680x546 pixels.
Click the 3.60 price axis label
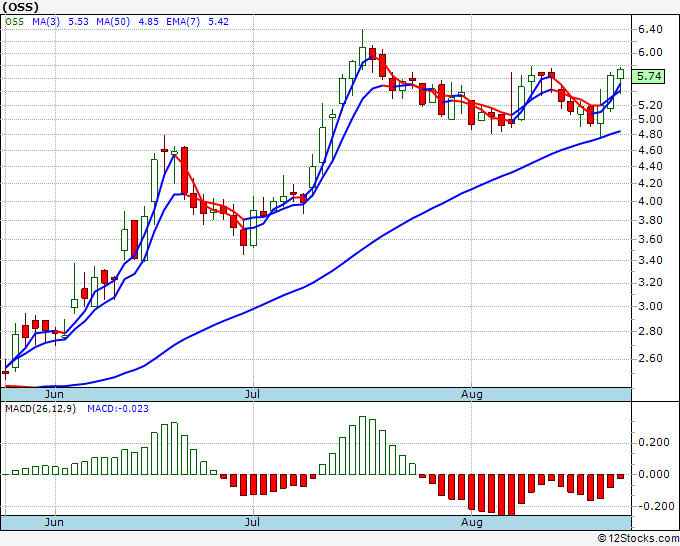point(650,239)
